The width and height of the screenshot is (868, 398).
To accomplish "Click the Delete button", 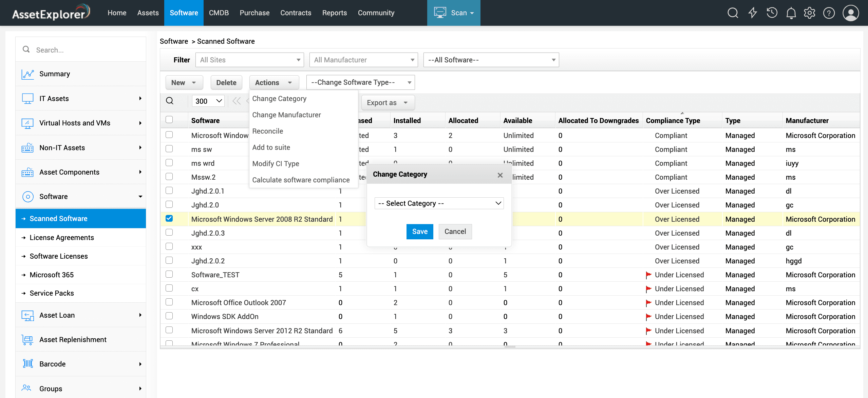I will (226, 83).
